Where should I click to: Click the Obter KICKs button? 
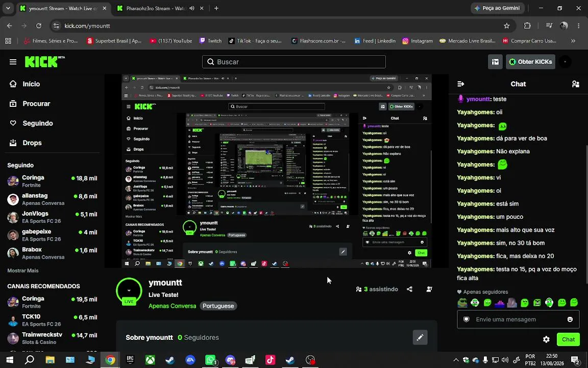click(x=530, y=62)
